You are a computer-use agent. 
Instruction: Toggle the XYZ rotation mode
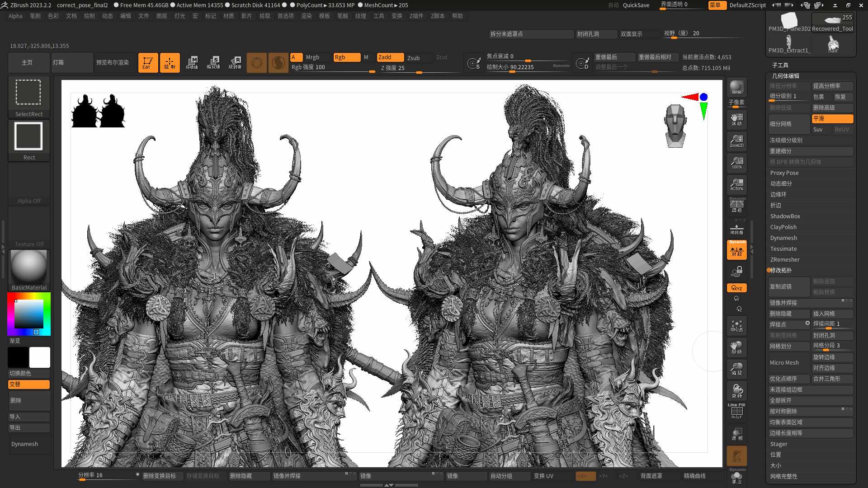(736, 288)
